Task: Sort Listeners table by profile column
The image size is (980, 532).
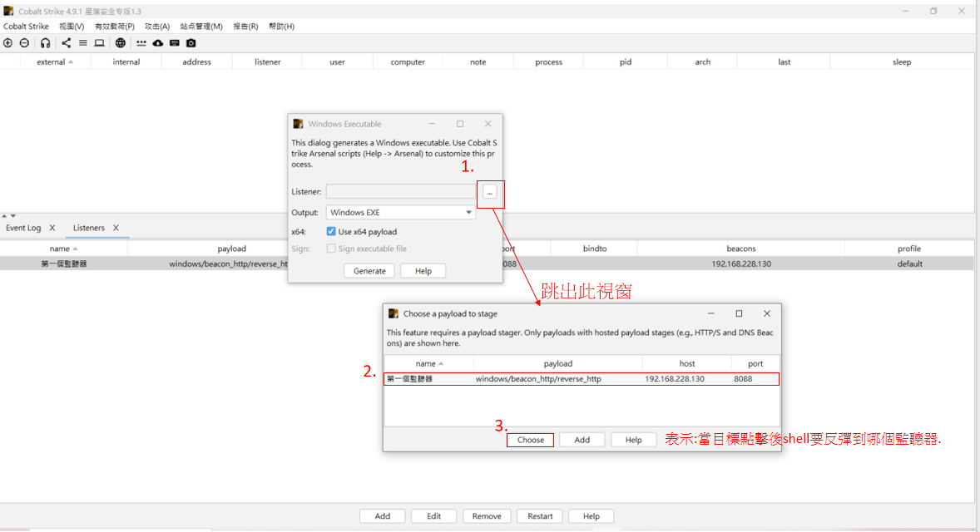Action: [x=909, y=249]
